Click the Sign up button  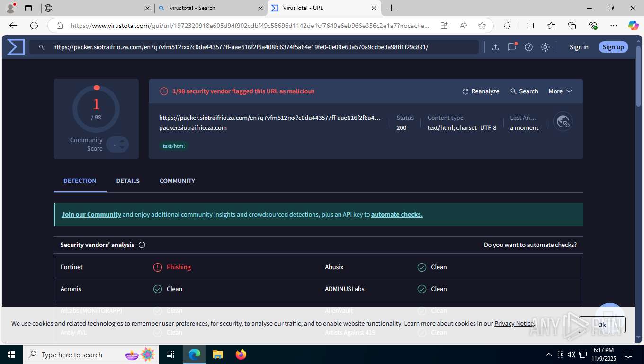[613, 47]
